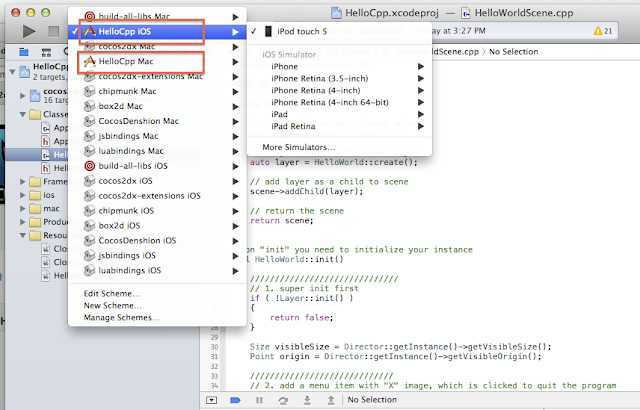Click the Step out debug icon
The width and height of the screenshot is (640, 410).
[331, 400]
